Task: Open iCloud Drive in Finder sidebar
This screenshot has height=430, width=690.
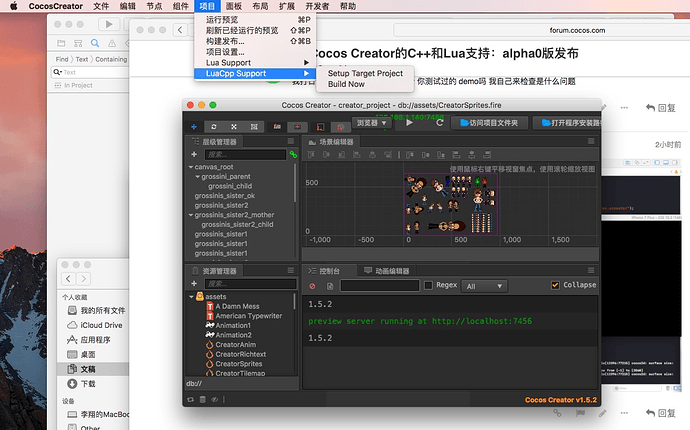Action: pos(95,325)
